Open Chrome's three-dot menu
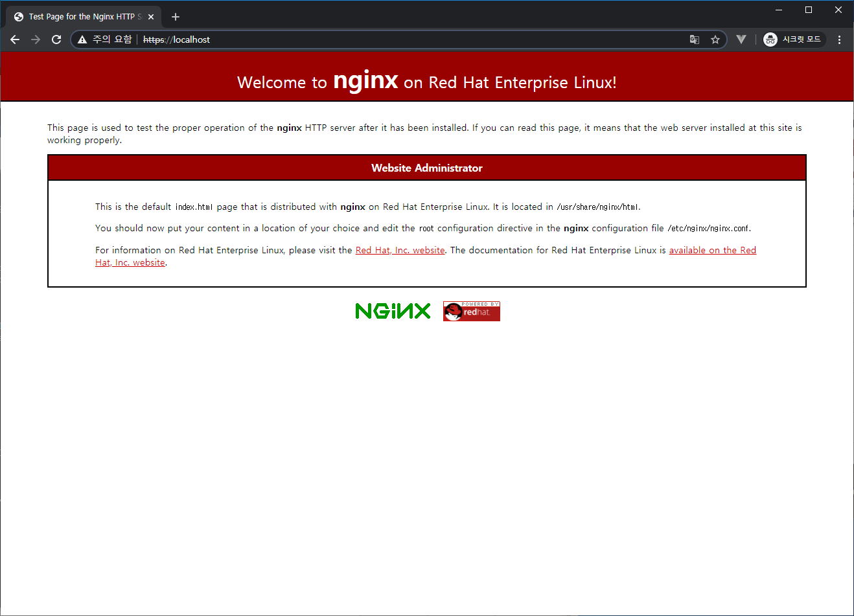 839,40
